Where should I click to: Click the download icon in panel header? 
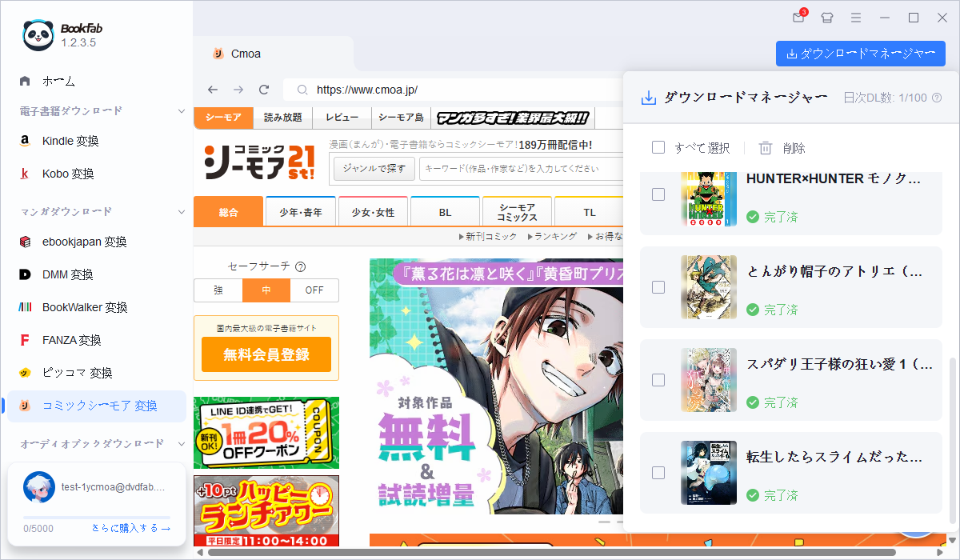pos(649,98)
